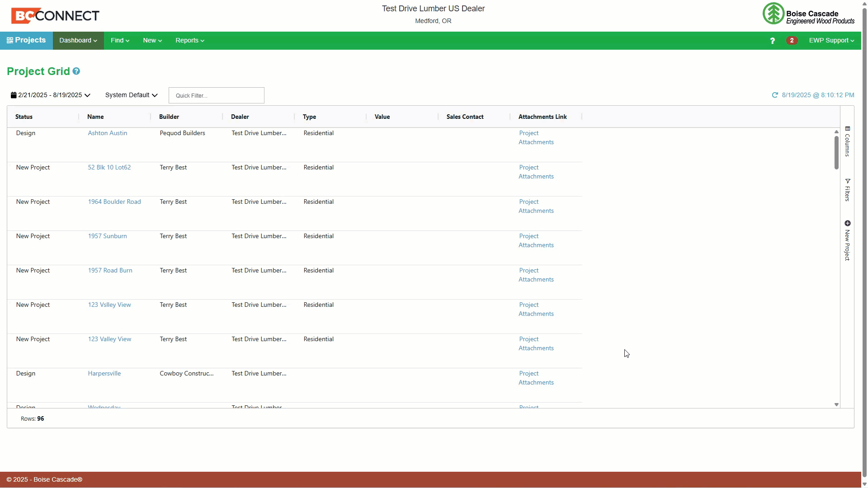Open the 52 Blk 10 Lot62 project
This screenshot has width=868, height=488.
109,168
